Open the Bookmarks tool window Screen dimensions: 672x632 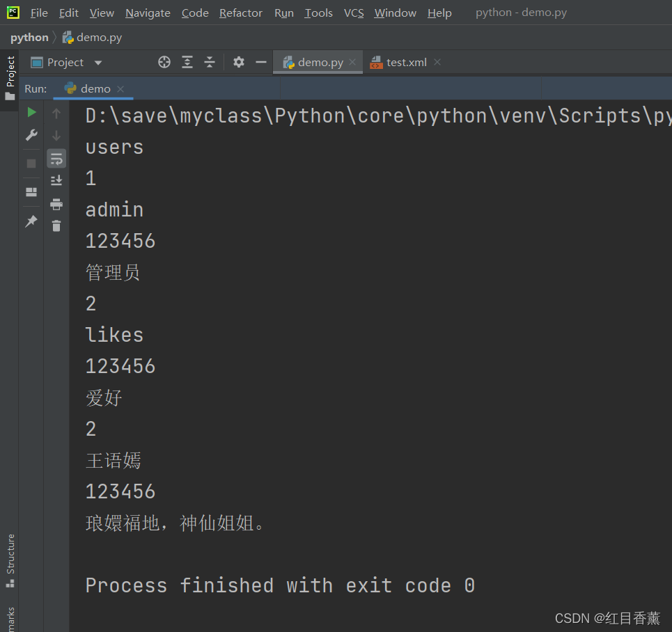10,618
